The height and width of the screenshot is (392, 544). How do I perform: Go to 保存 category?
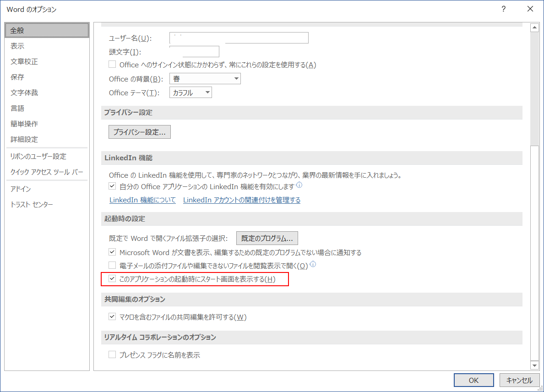pos(47,77)
